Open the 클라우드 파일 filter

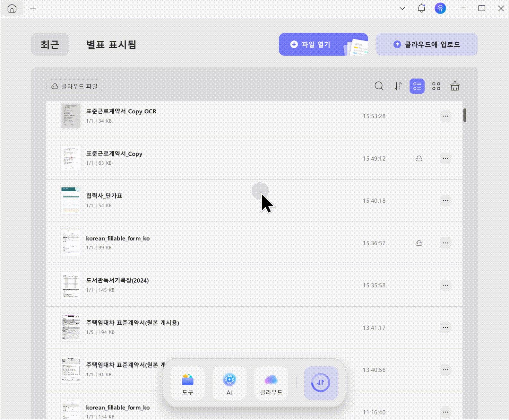click(74, 86)
